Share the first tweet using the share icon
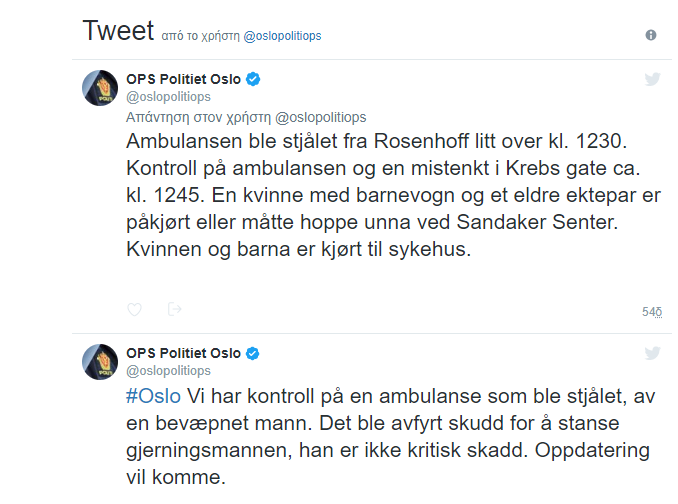Screen dimensions: 678x504 [174, 310]
